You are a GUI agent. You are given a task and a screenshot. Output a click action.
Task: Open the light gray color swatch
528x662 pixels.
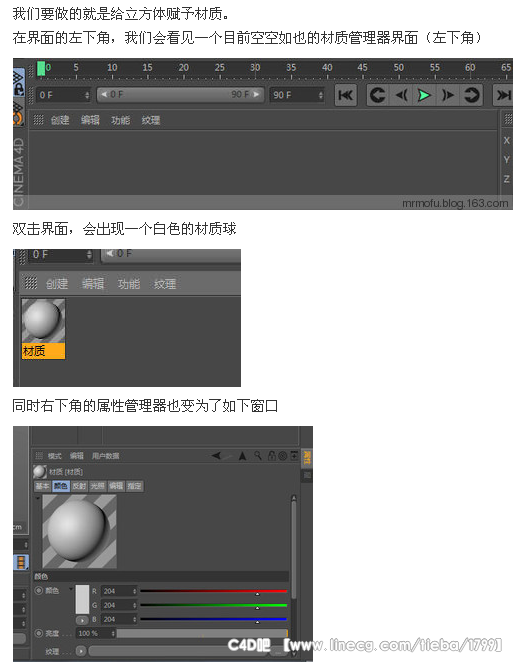coord(82,599)
